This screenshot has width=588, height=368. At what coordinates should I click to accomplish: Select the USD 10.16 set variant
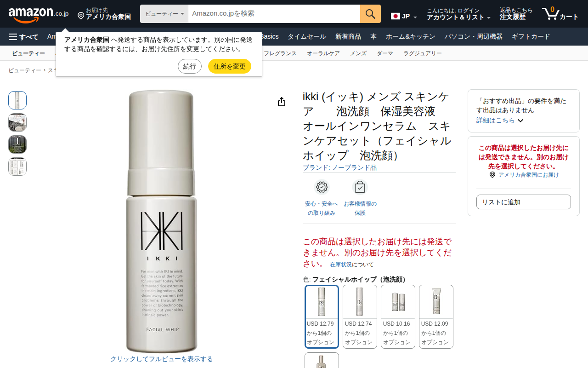click(x=398, y=316)
